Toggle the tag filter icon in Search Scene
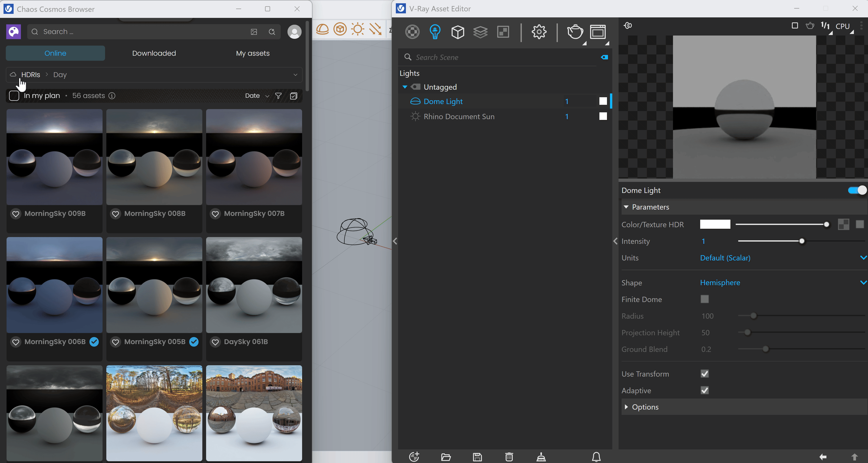868x463 pixels. tap(604, 57)
